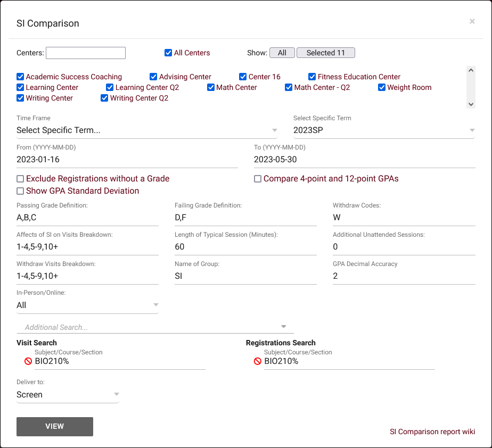Click the VIEW button

(x=55, y=427)
